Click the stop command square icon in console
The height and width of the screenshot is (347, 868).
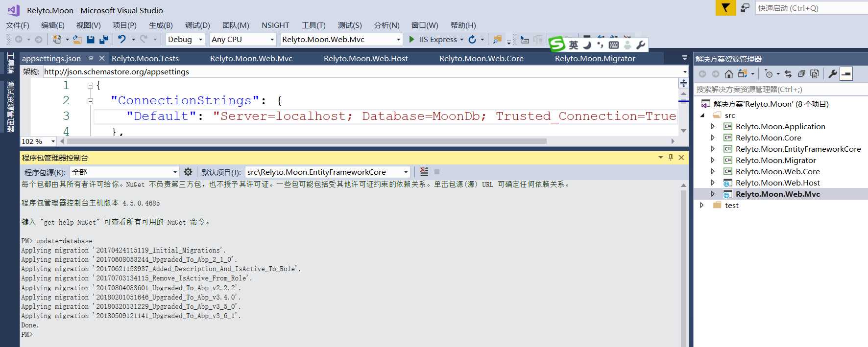coord(437,172)
